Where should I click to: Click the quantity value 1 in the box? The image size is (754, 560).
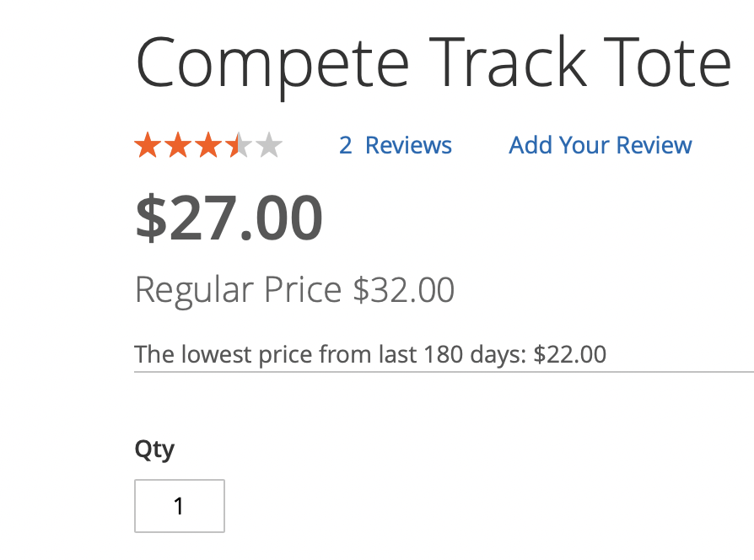coord(178,506)
